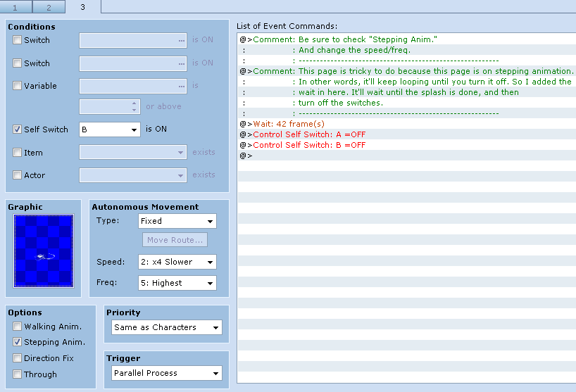This screenshot has width=576, height=392.
Task: Open the Priority dropdown
Action: [x=166, y=327]
